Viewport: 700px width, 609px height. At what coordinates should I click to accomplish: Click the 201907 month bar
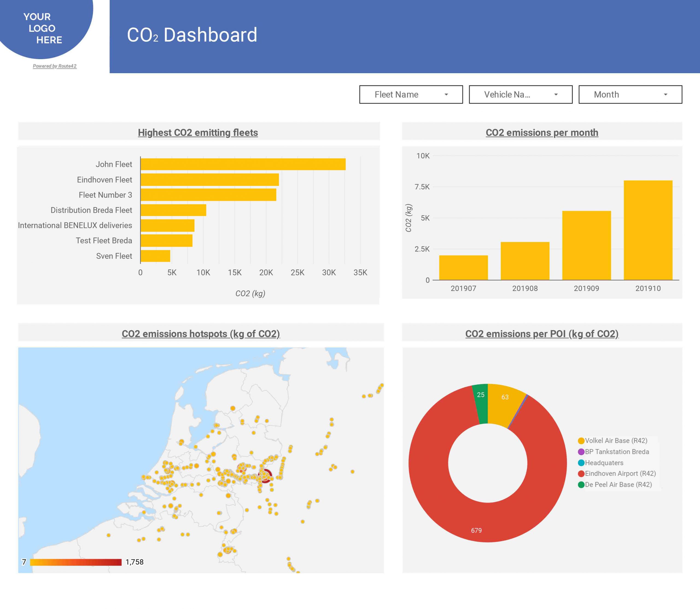tap(463, 268)
